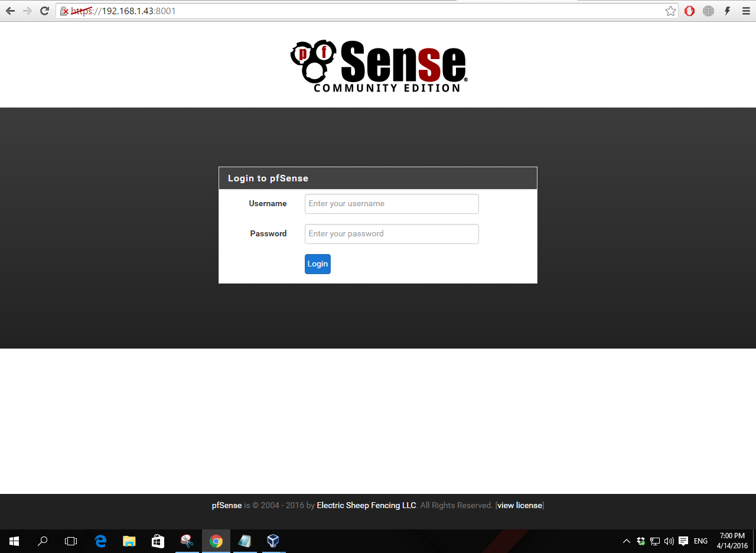The height and width of the screenshot is (553, 756).
Task: Click the address bar showing 192.168.1.43:8001
Action: coord(366,11)
